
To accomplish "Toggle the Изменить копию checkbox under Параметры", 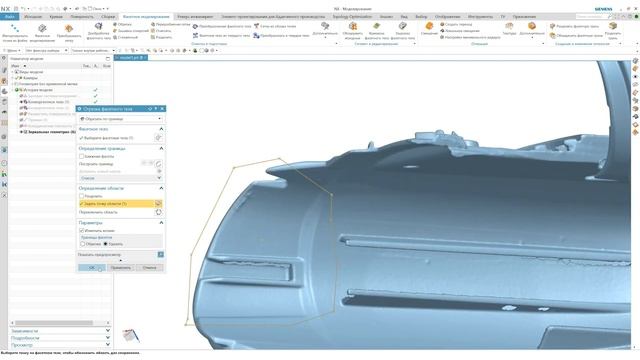I will [x=82, y=231].
